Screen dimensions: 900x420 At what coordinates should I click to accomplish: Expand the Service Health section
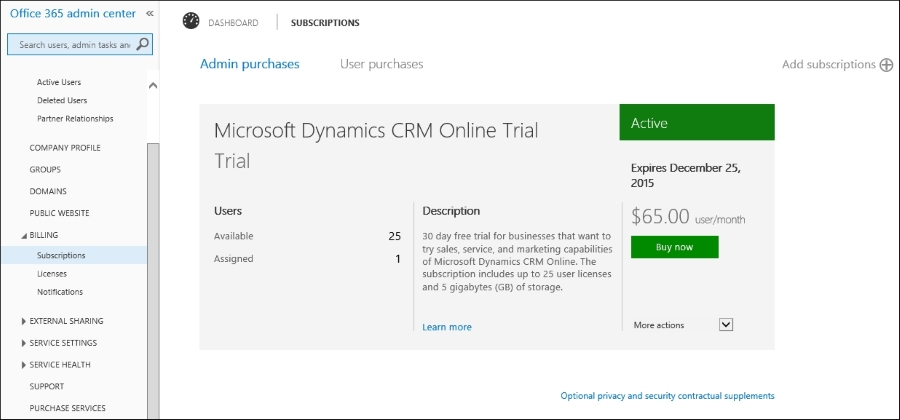tap(24, 365)
